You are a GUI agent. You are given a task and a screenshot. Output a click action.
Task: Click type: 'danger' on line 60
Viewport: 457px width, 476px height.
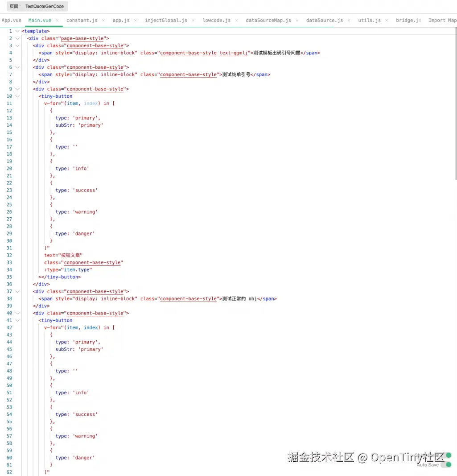(75, 458)
